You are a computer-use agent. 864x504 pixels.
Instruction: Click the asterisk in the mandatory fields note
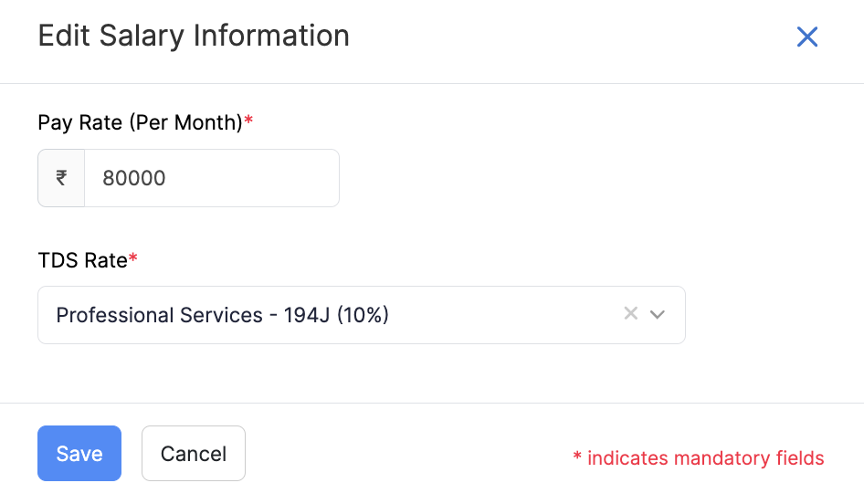click(577, 457)
